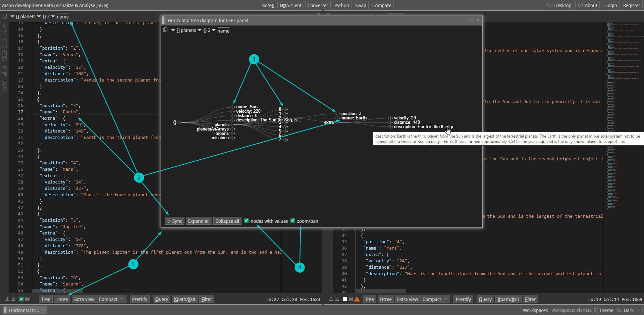Click the orange warning icon in right panel

click(x=357, y=299)
